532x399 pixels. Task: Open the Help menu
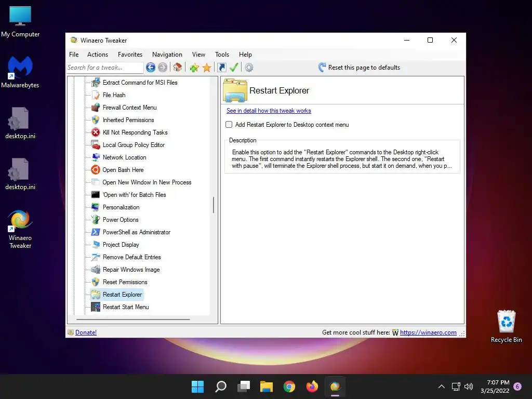tap(245, 54)
